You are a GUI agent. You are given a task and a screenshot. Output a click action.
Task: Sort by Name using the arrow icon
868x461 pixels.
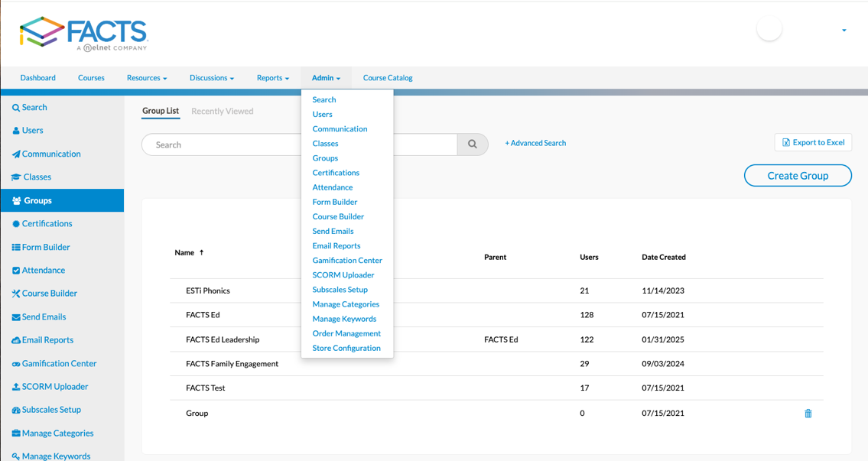pyautogui.click(x=201, y=252)
